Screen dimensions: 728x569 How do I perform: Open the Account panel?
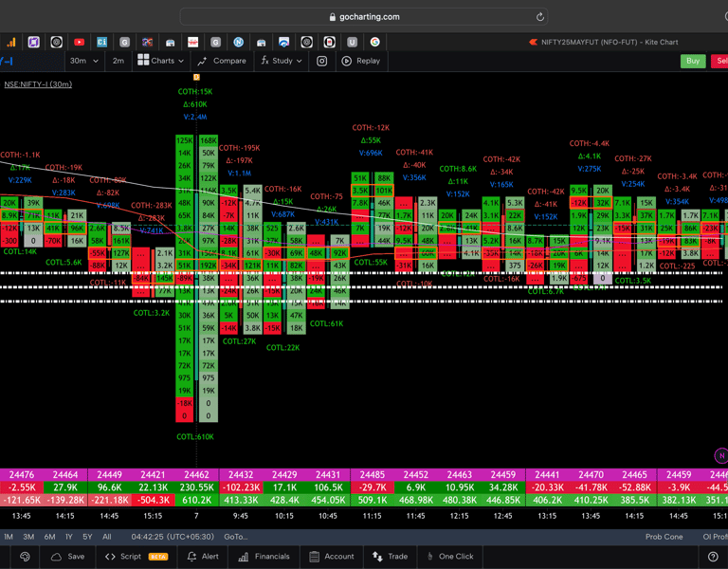(x=332, y=557)
